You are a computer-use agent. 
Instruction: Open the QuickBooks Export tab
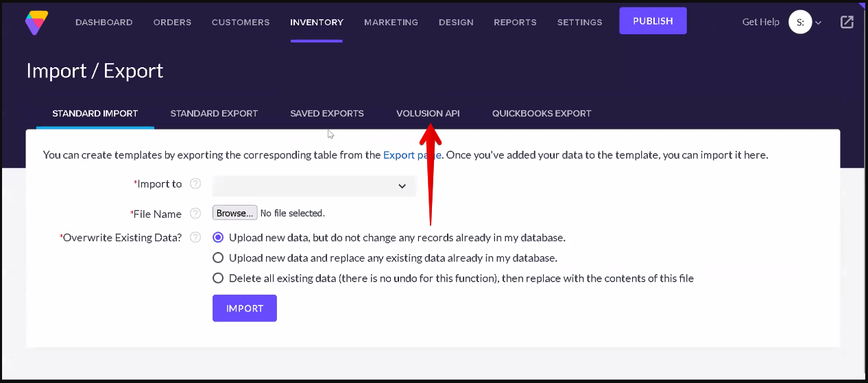point(542,114)
